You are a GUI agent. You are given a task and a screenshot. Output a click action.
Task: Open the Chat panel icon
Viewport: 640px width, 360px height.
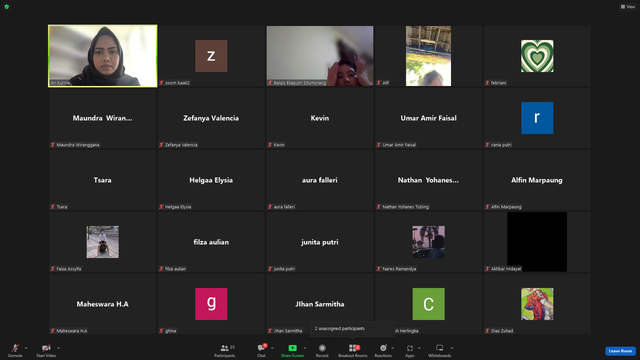coord(261,348)
